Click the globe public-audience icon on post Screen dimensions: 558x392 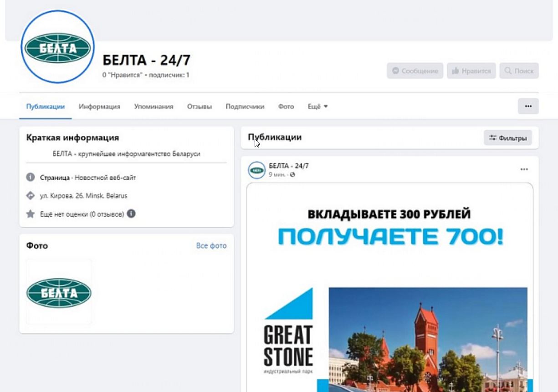coord(292,174)
